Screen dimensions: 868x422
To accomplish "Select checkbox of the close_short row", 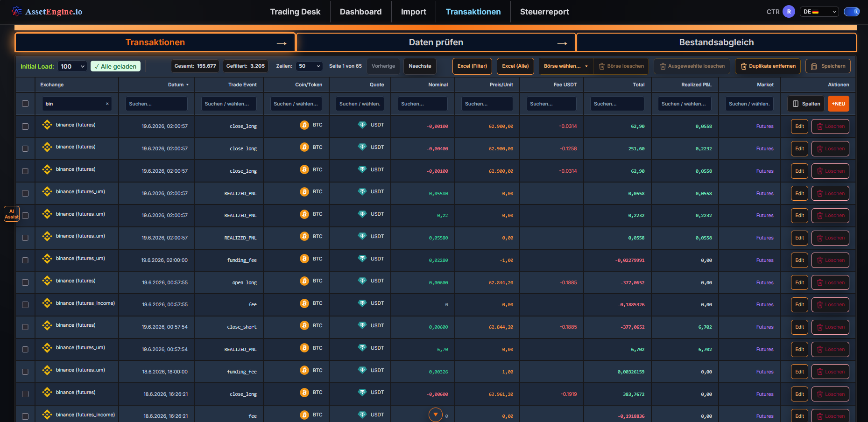I will [25, 327].
